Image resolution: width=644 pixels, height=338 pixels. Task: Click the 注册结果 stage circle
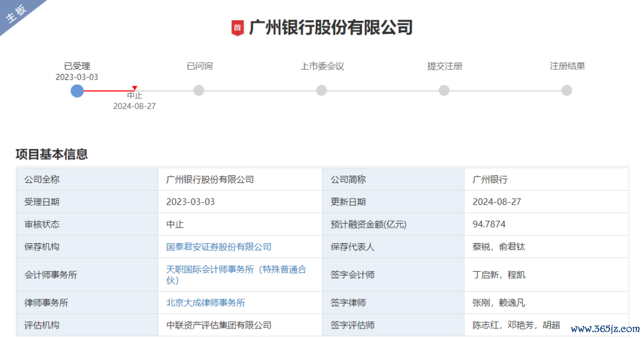(567, 91)
